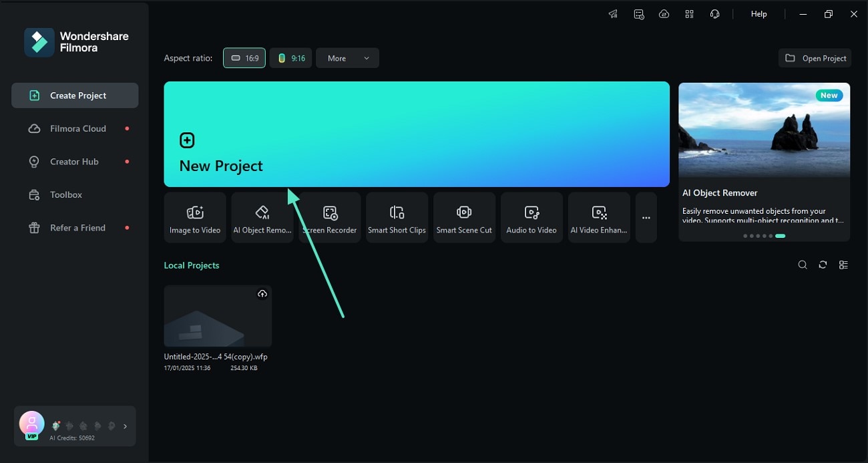Open the Untitled project thumbnail
The height and width of the screenshot is (463, 868).
pyautogui.click(x=218, y=316)
